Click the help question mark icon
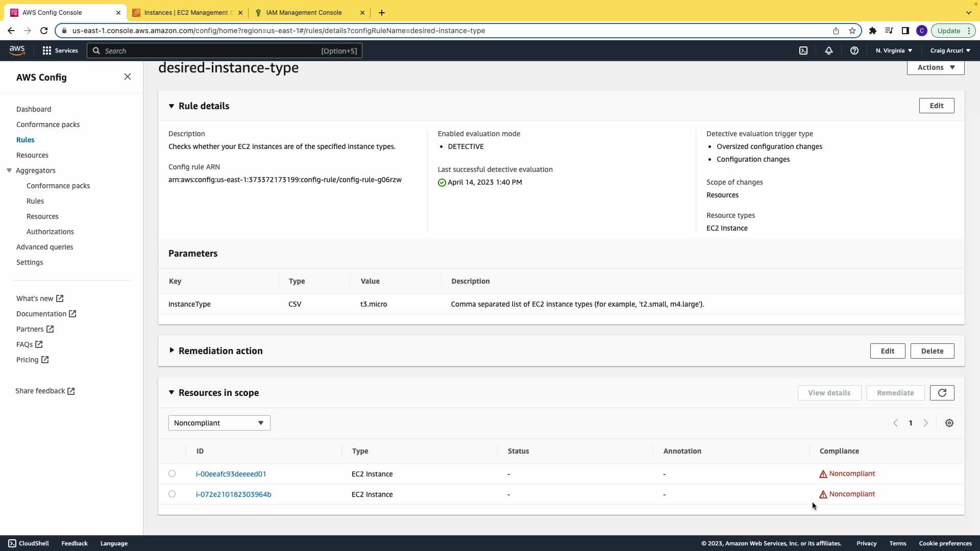980x551 pixels. [x=854, y=51]
